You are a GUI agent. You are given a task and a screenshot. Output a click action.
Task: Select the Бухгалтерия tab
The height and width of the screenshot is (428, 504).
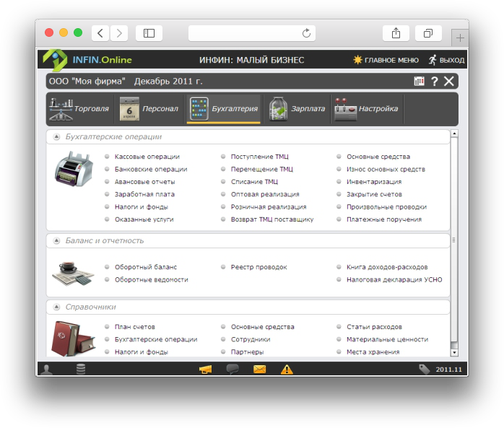(224, 109)
